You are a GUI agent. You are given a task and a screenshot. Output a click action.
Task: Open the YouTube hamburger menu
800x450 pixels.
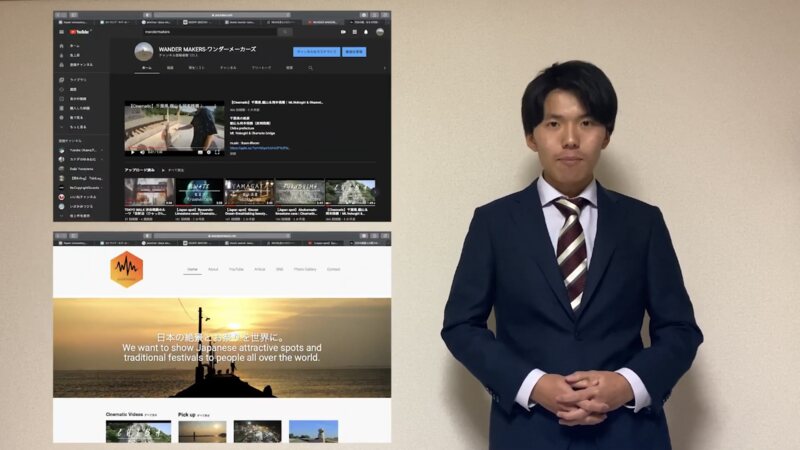[x=62, y=32]
